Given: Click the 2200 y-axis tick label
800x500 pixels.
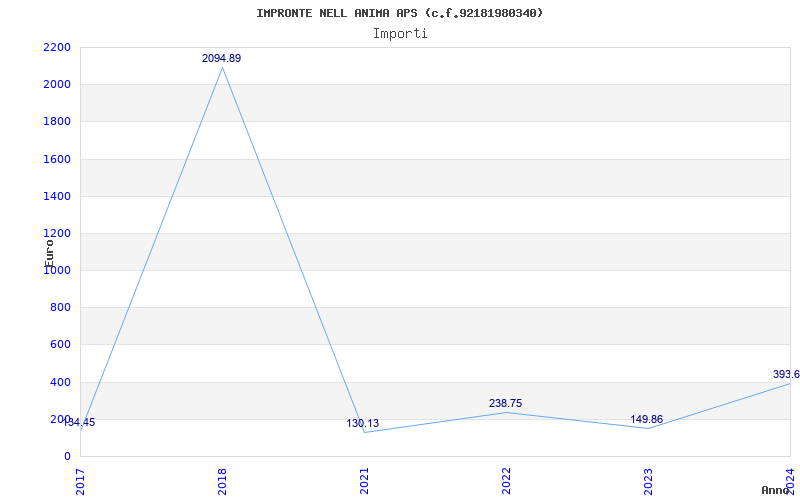Looking at the screenshot, I should (x=58, y=47).
